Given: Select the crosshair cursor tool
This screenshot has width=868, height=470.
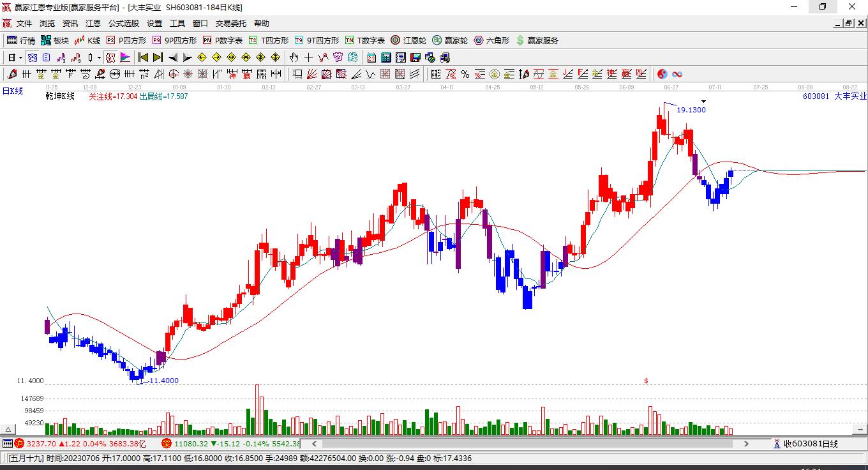Looking at the screenshot, I should (x=309, y=57).
